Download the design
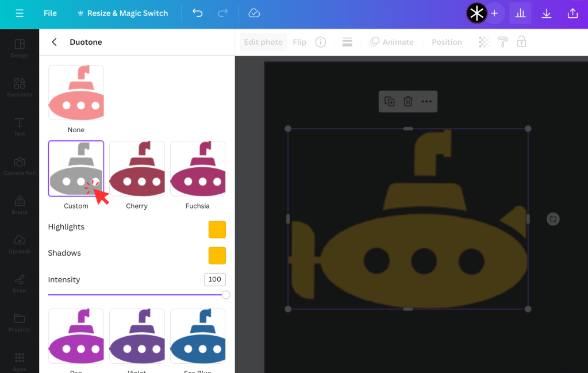This screenshot has width=588, height=373. coord(547,13)
